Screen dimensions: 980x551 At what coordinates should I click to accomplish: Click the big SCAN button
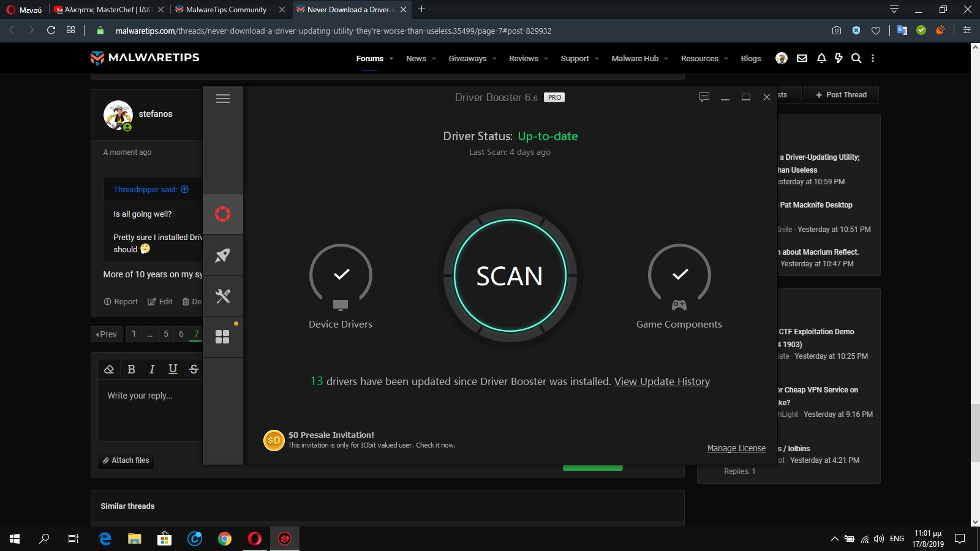tap(510, 275)
